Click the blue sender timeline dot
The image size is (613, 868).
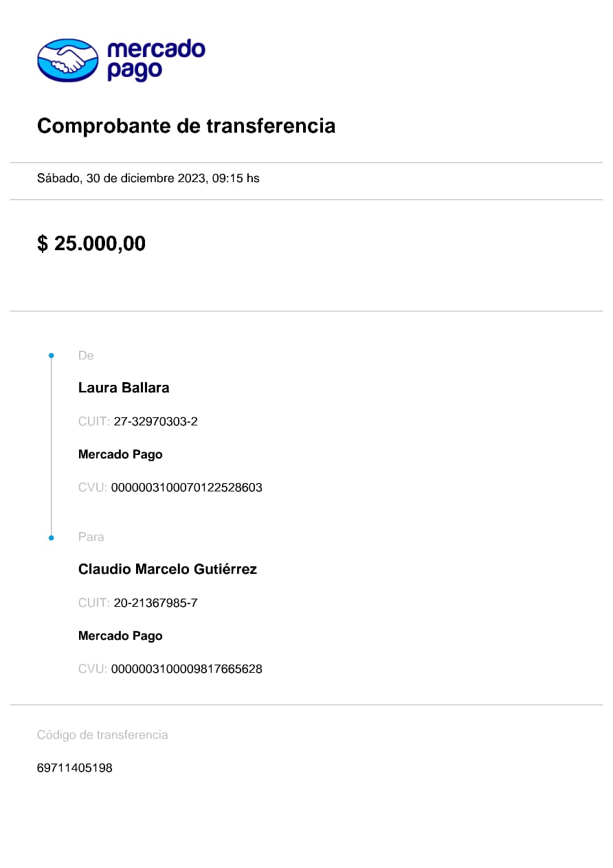pyautogui.click(x=52, y=355)
